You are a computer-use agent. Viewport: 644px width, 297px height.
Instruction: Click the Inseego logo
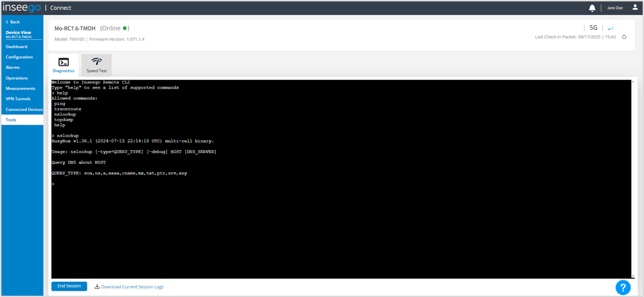tap(22, 8)
